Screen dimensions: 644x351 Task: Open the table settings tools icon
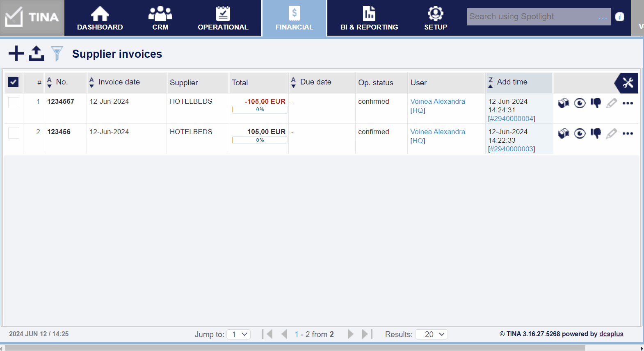628,83
